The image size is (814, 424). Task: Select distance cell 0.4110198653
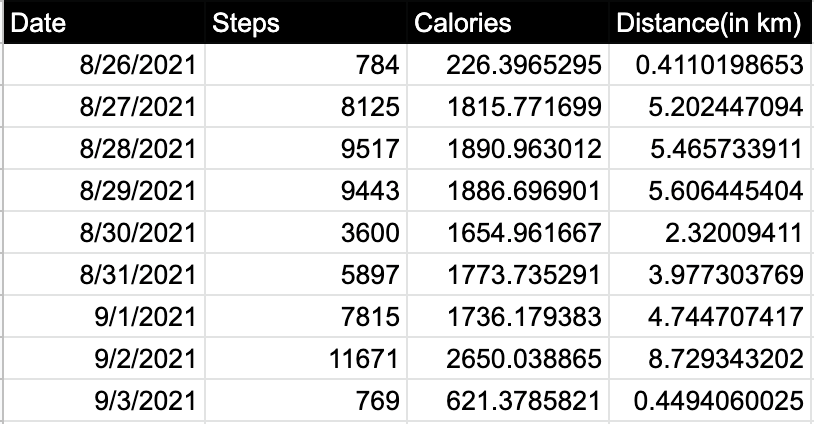[x=710, y=65]
